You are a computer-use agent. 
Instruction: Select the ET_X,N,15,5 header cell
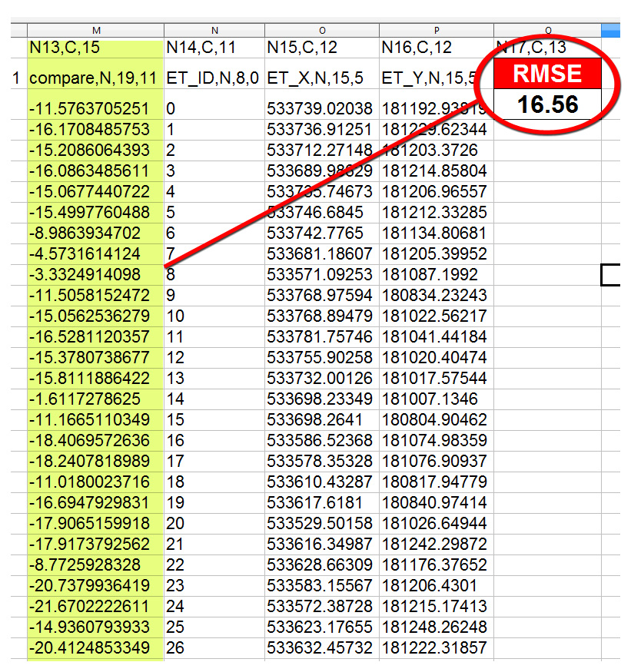(x=320, y=78)
